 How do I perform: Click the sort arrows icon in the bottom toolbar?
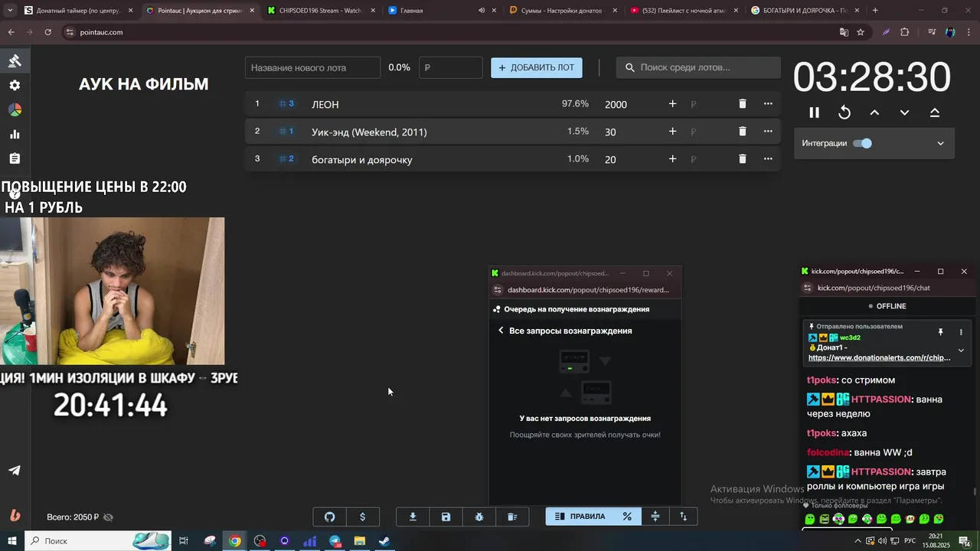684,517
